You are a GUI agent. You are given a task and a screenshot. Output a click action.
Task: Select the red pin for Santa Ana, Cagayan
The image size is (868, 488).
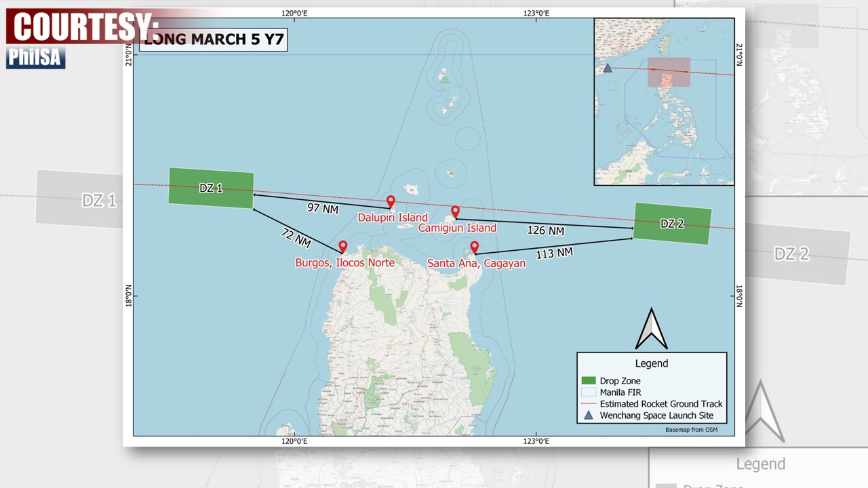[475, 247]
